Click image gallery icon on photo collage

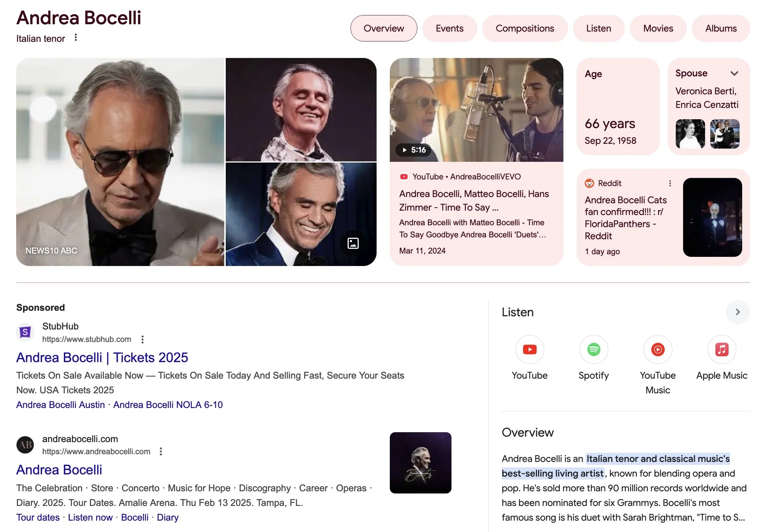click(x=353, y=243)
